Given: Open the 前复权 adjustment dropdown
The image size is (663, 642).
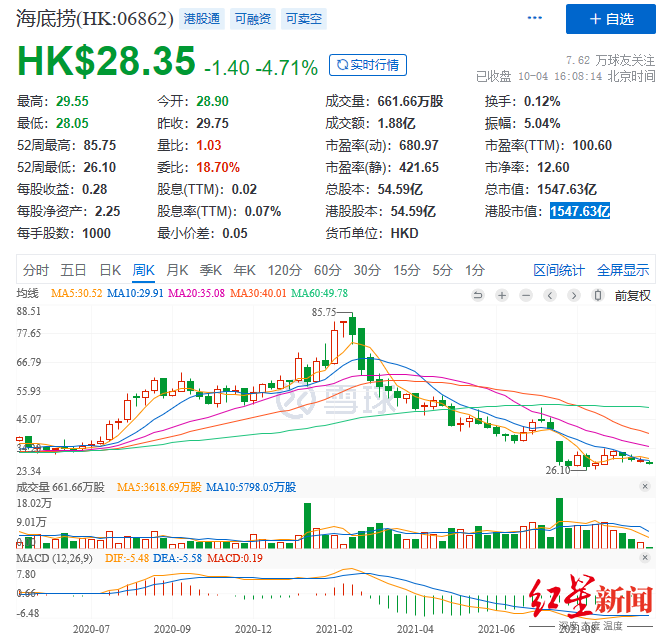Looking at the screenshot, I should (632, 294).
